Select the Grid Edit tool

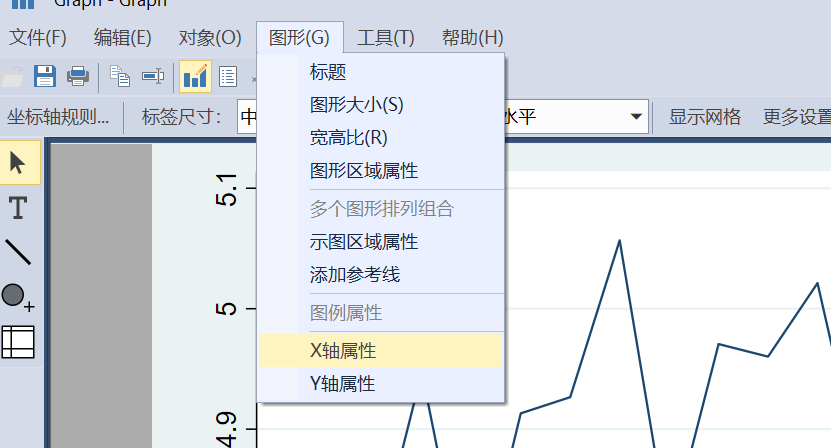pyautogui.click(x=19, y=342)
